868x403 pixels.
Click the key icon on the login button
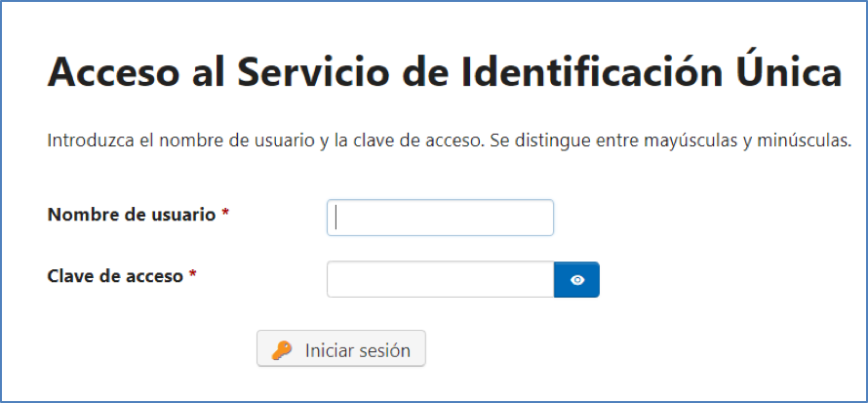(x=282, y=350)
